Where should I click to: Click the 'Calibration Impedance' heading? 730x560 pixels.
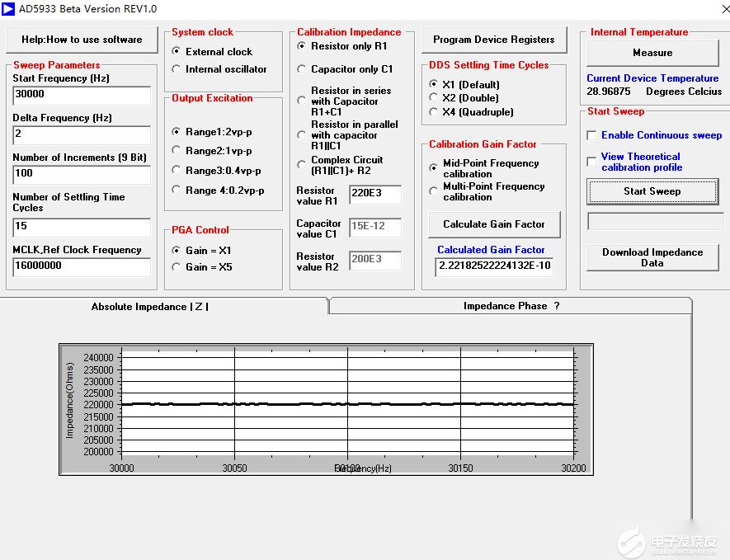pos(349,32)
